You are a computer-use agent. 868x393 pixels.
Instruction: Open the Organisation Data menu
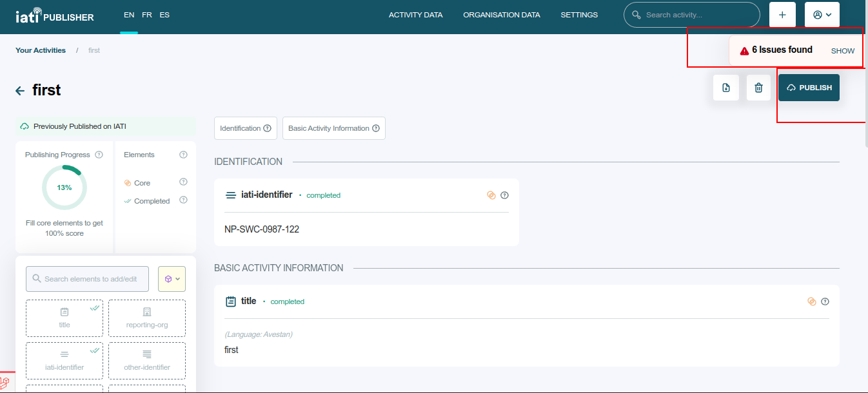click(x=502, y=15)
